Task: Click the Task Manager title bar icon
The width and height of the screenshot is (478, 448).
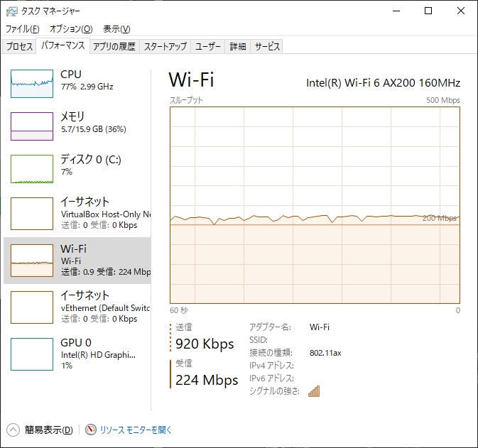Action: click(11, 11)
